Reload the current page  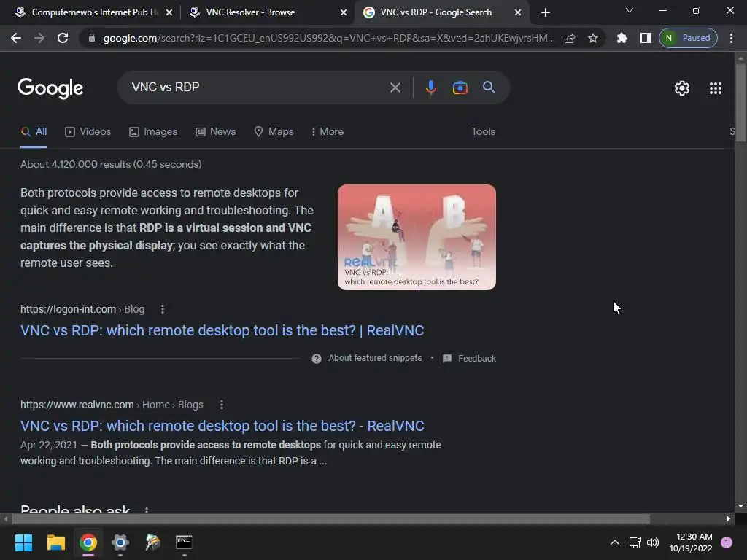[x=63, y=38]
